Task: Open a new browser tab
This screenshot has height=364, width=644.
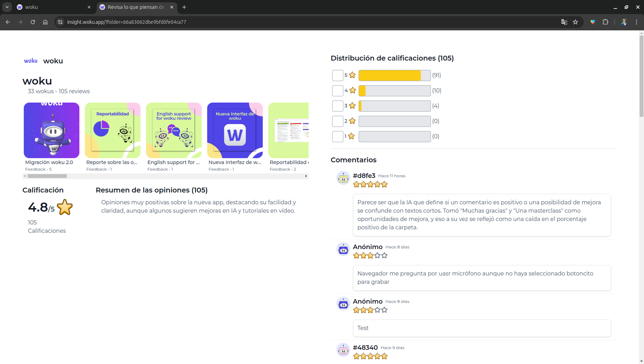Action: (184, 7)
